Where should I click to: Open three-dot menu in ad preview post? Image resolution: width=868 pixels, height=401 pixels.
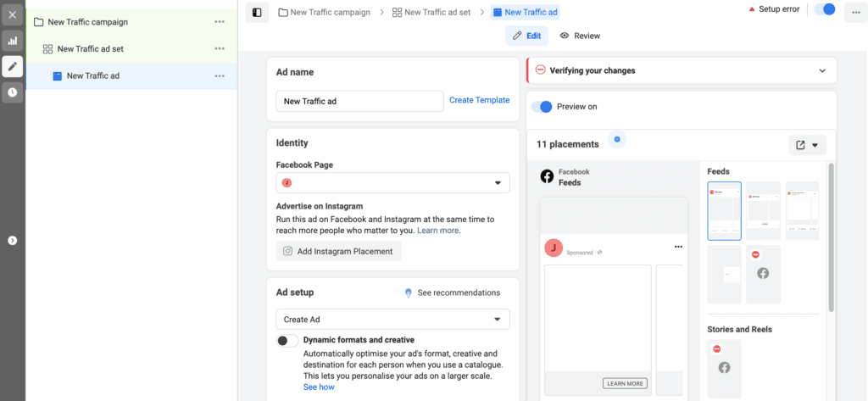click(x=677, y=247)
